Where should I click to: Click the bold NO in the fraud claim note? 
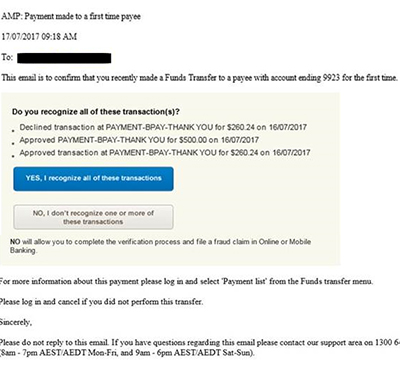point(15,242)
